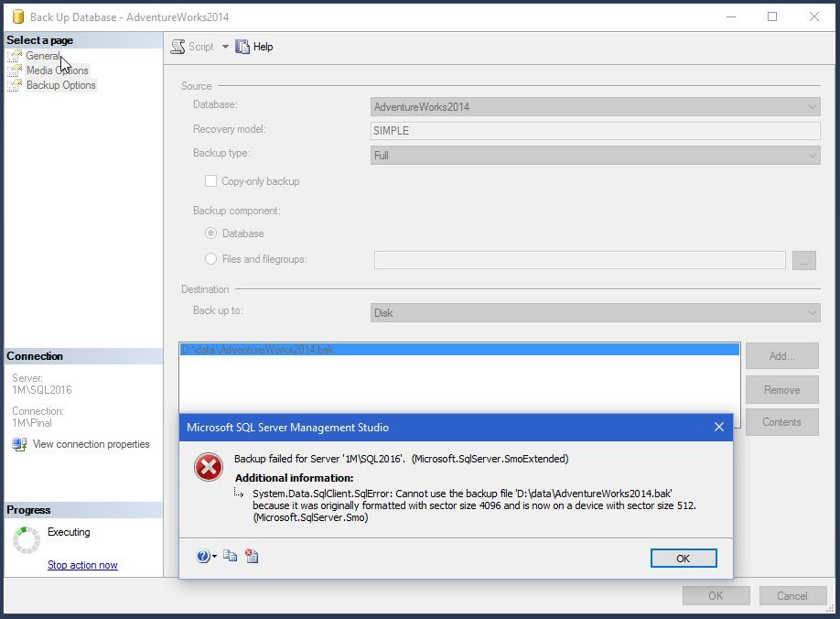This screenshot has width=840, height=619.
Task: Click the Media Options page icon
Action: coord(15,71)
